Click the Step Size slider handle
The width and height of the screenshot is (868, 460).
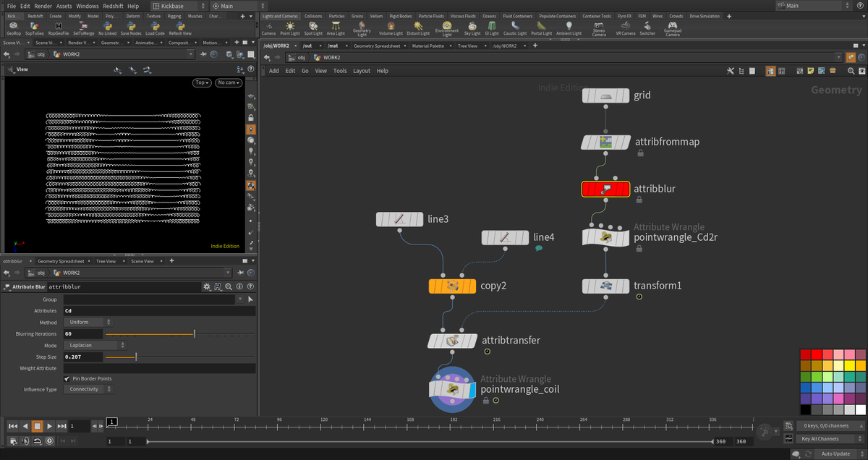(x=136, y=357)
